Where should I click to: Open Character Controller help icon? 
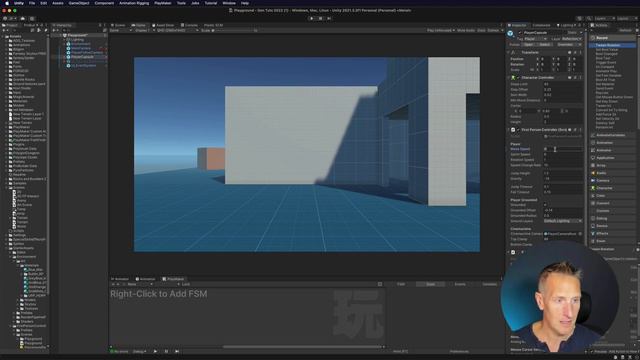click(x=569, y=78)
